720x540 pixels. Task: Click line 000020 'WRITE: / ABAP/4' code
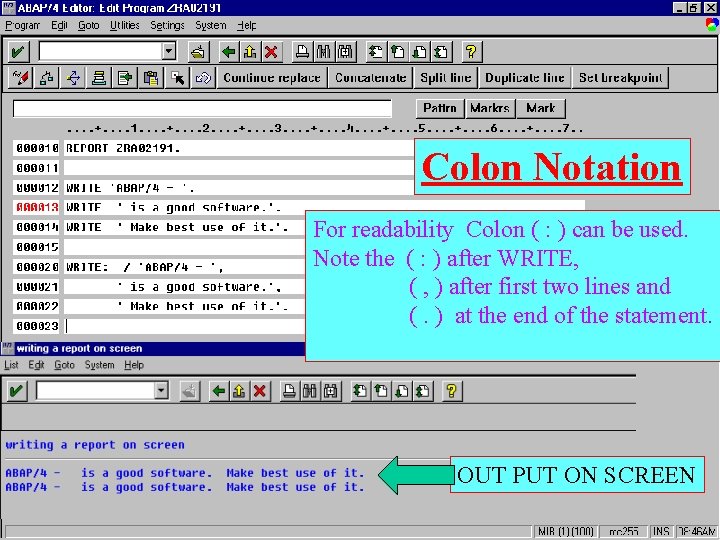(145, 267)
